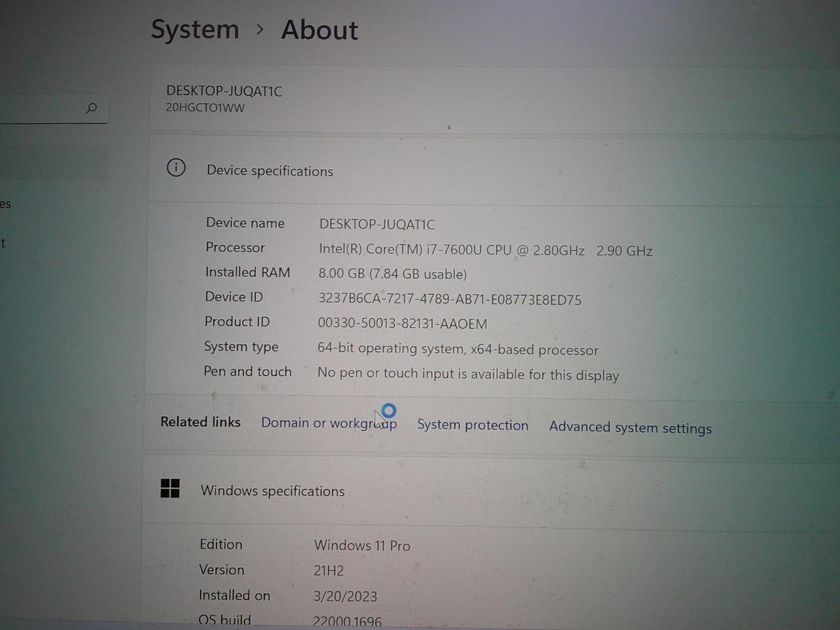Open System protection link
840x630 pixels.
(472, 425)
